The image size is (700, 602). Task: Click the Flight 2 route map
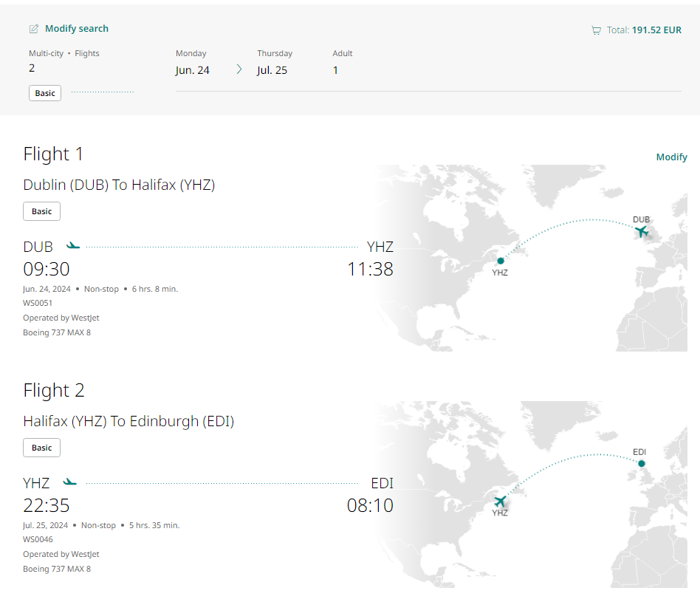pyautogui.click(x=531, y=494)
